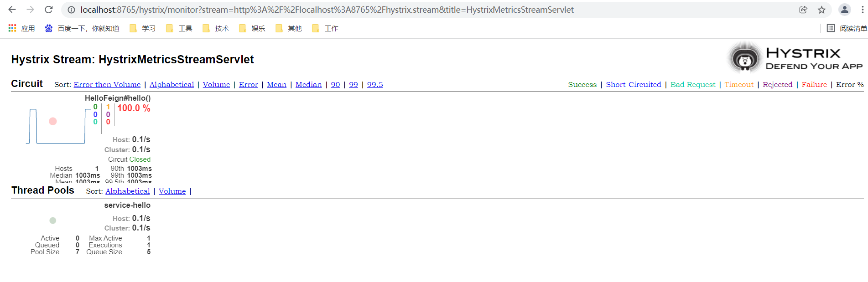
Task: Click the HelloFeign#hello() circuit title
Action: (x=118, y=98)
